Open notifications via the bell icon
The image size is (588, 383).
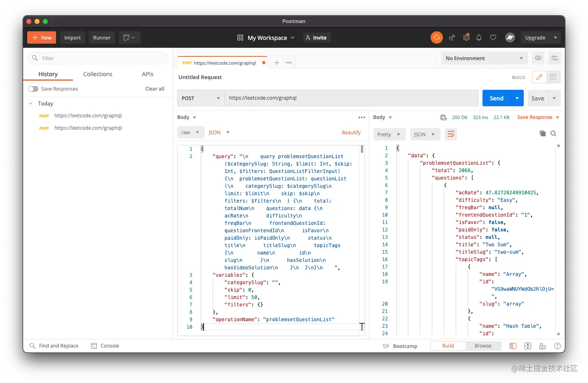click(x=479, y=37)
